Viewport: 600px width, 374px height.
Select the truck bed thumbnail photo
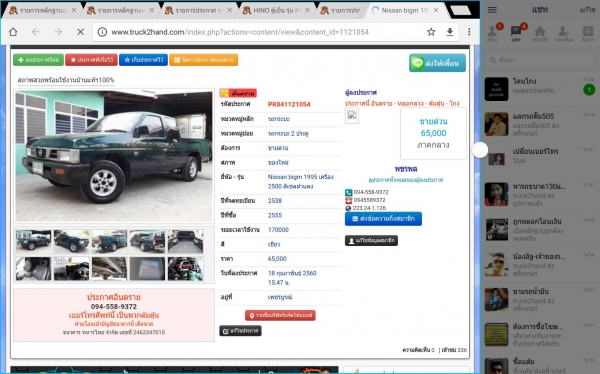point(186,242)
